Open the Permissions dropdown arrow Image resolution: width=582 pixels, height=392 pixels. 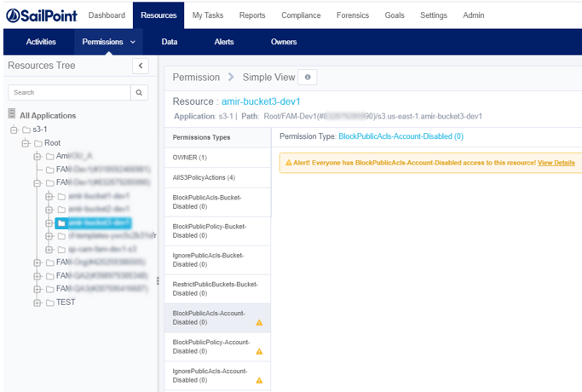click(x=133, y=42)
